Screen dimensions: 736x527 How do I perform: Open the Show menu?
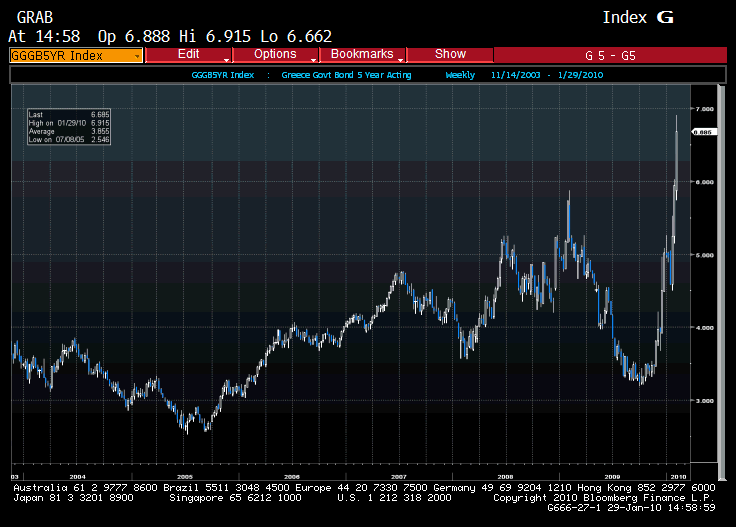[450, 54]
